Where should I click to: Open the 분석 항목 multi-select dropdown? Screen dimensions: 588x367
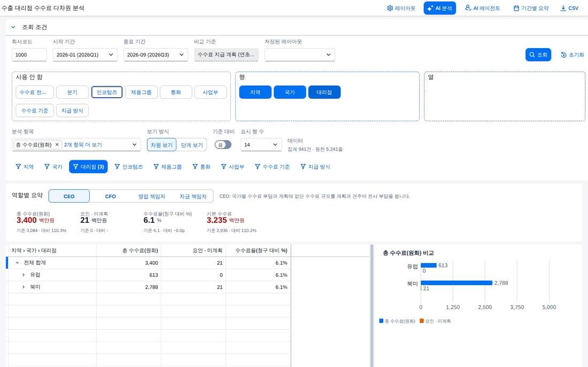click(x=134, y=145)
